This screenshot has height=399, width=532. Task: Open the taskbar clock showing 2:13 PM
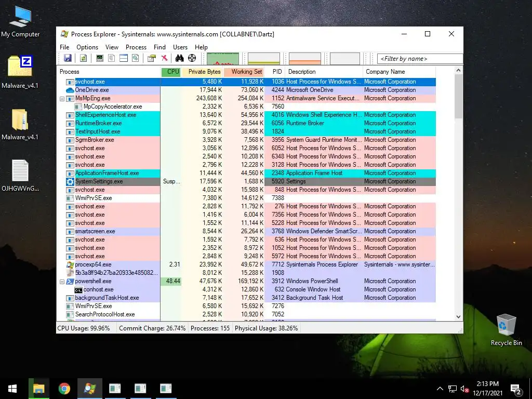(487, 389)
